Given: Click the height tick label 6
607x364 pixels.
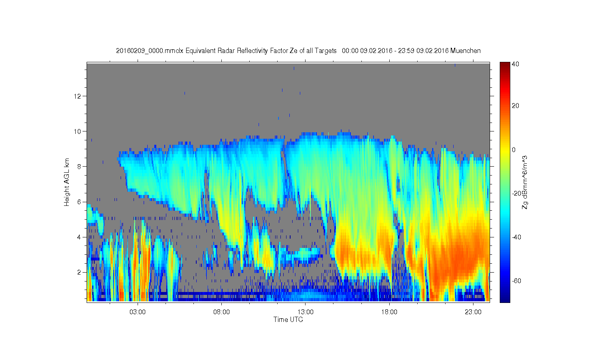Looking at the screenshot, I should click(x=80, y=202).
